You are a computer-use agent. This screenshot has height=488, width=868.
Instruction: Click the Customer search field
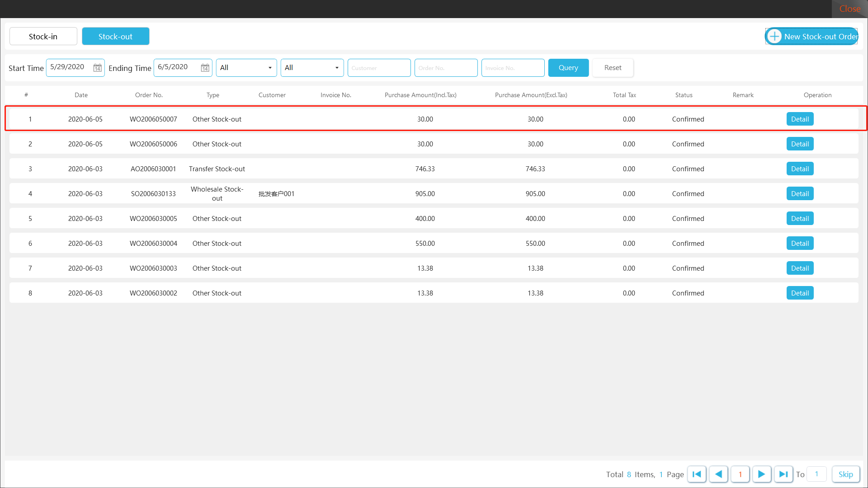click(x=379, y=68)
